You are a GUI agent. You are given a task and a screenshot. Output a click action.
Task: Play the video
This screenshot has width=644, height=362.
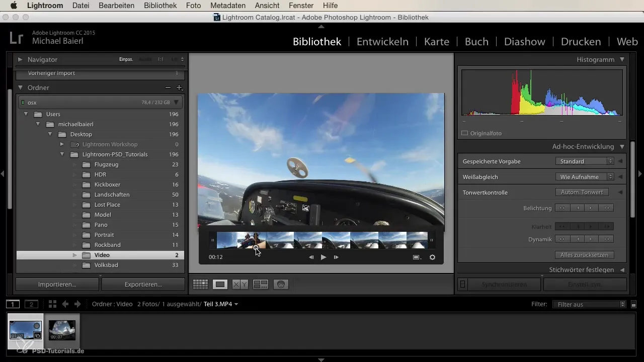point(324,257)
